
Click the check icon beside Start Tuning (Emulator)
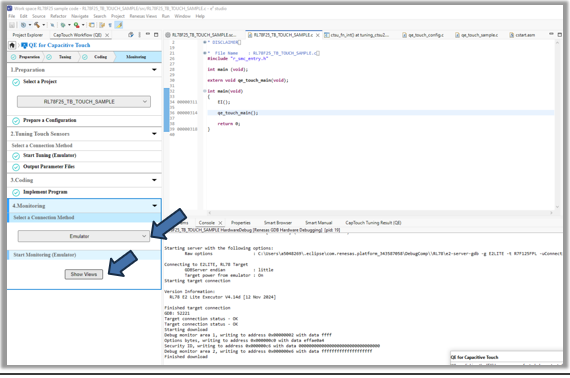[16, 156]
